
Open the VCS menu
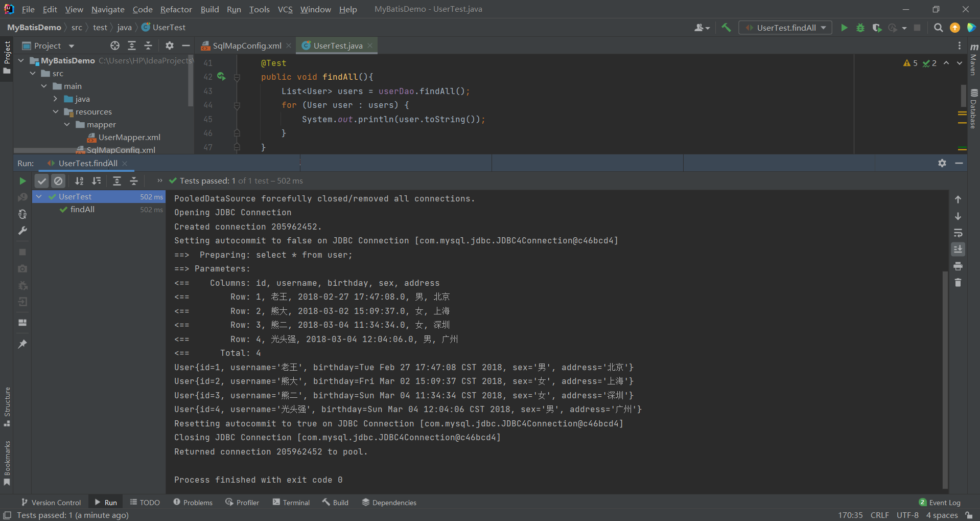[285, 9]
